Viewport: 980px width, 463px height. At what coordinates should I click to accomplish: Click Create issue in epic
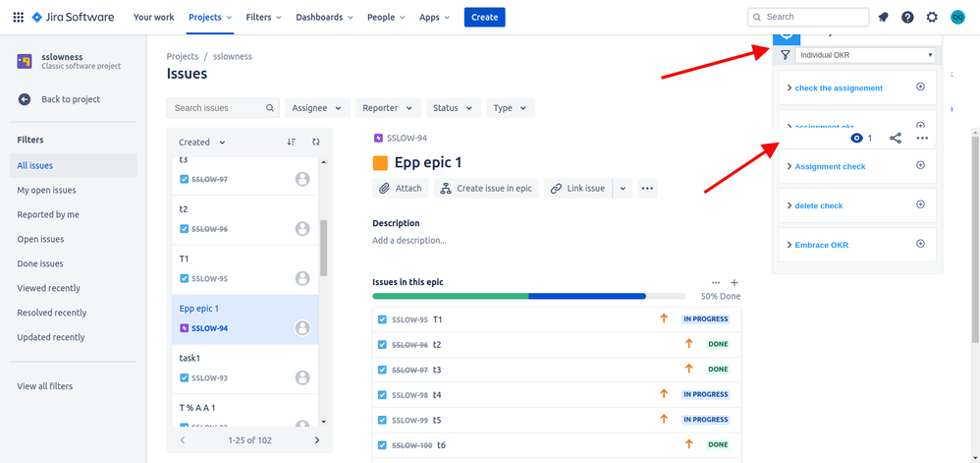[x=487, y=189]
